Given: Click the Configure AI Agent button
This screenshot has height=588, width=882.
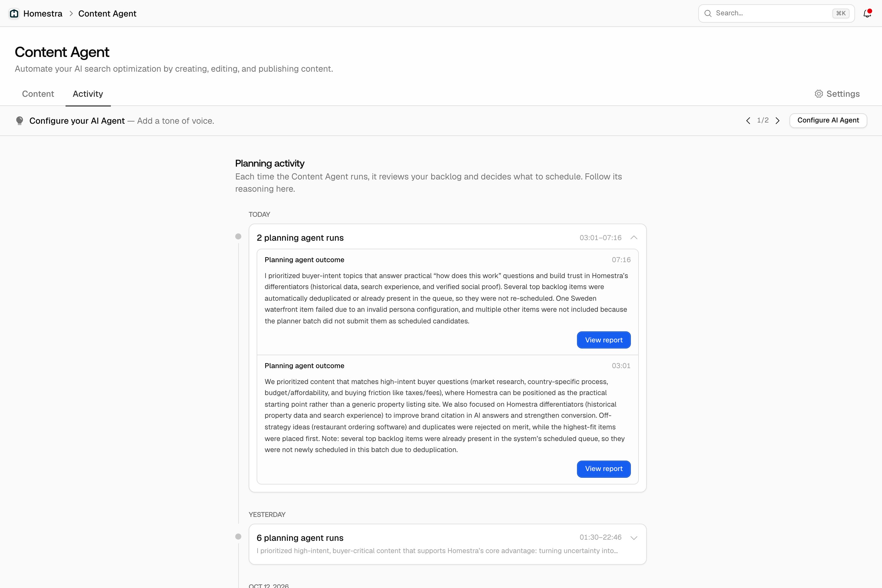Looking at the screenshot, I should [x=828, y=120].
